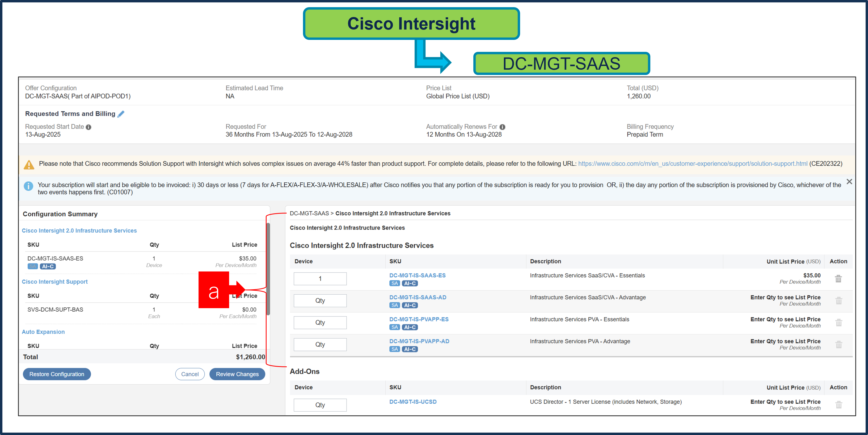Click the Restore Configuration button
868x435 pixels.
[57, 374]
